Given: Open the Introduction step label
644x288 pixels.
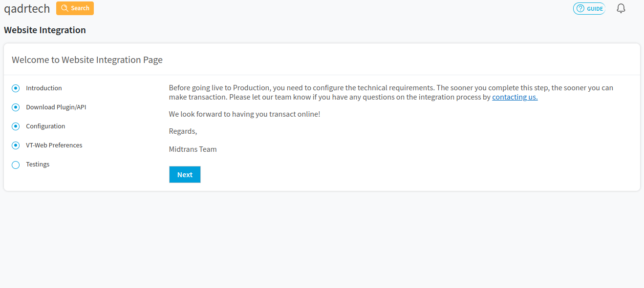Looking at the screenshot, I should tap(44, 88).
